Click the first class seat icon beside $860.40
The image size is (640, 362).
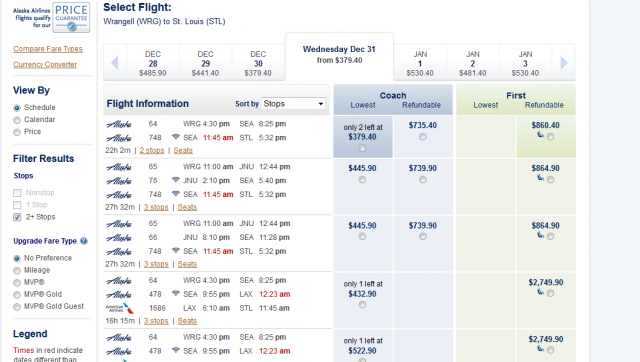point(540,135)
